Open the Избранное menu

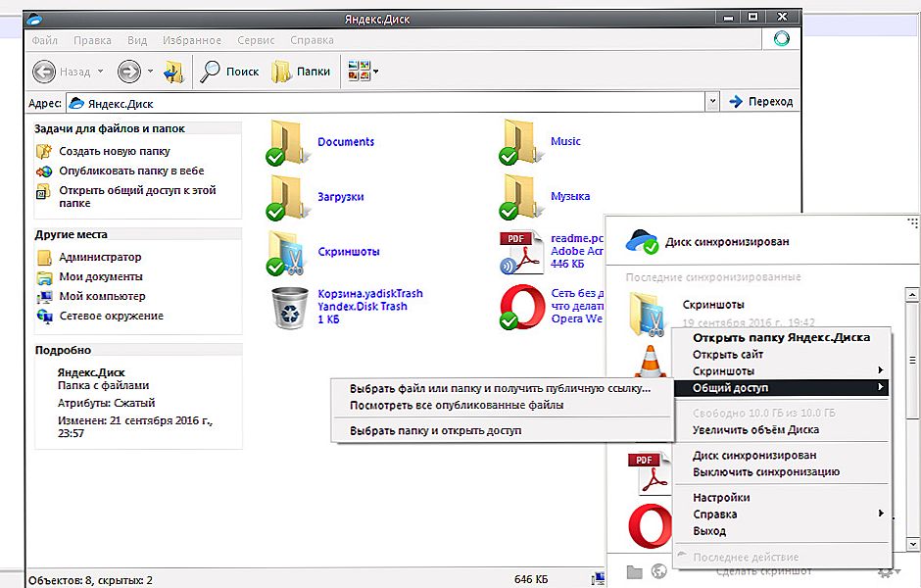192,40
